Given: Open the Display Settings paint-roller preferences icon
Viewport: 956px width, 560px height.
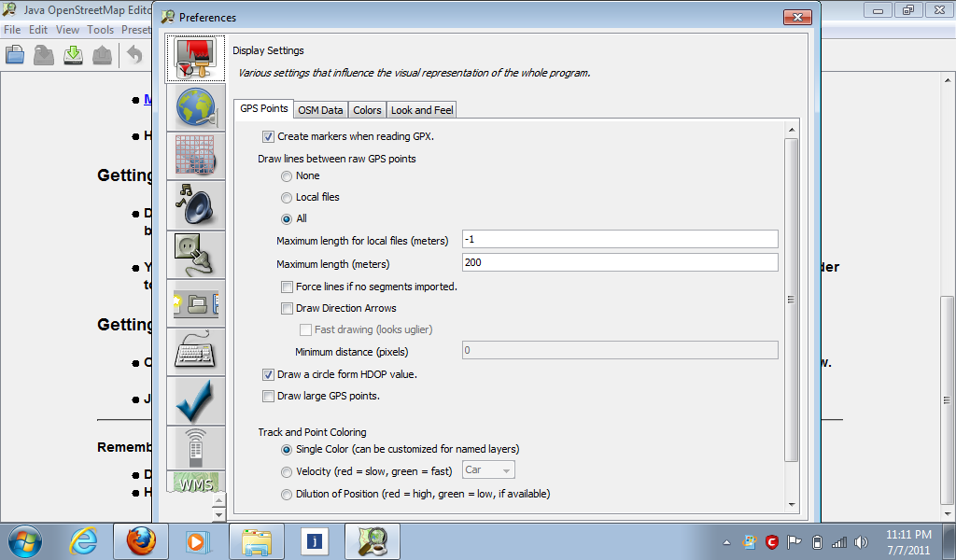Looking at the screenshot, I should (x=195, y=59).
